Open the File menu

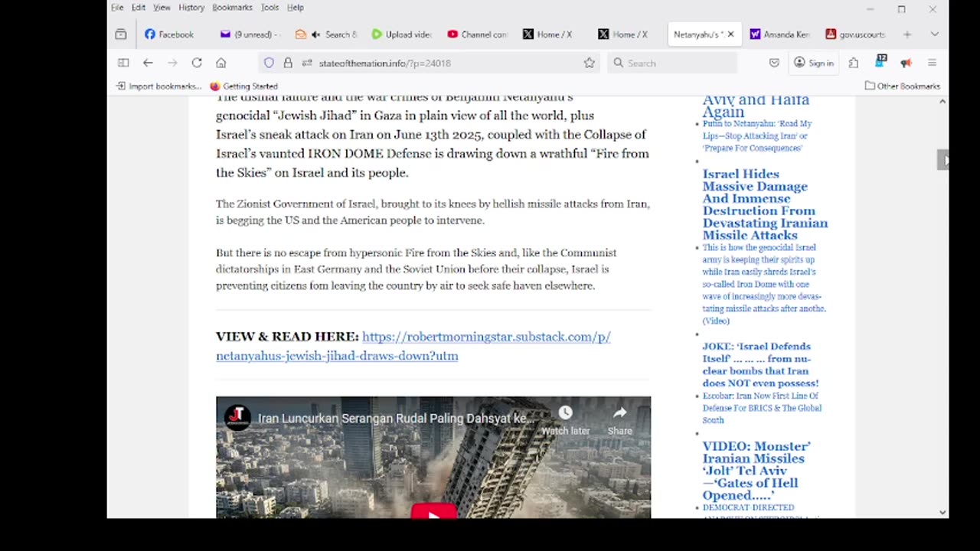[x=117, y=8]
